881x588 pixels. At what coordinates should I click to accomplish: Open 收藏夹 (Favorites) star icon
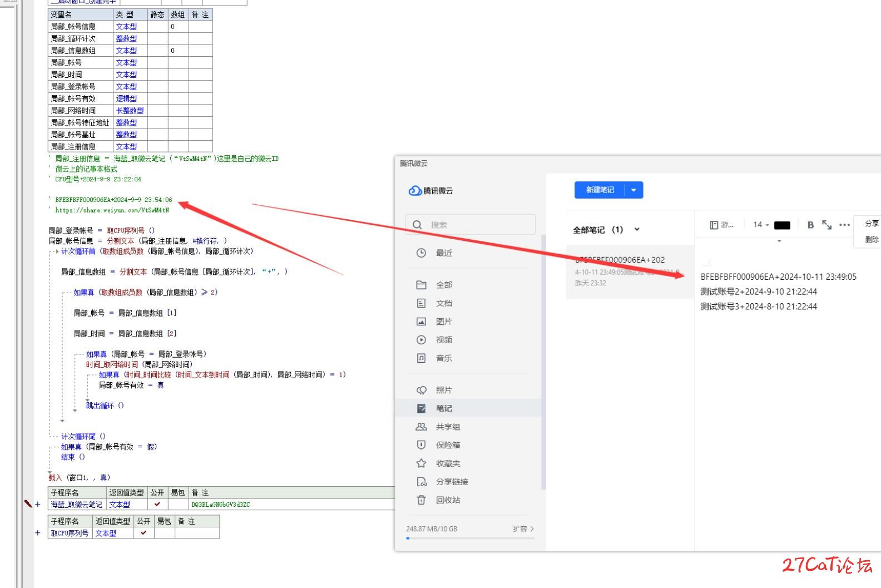tap(421, 463)
